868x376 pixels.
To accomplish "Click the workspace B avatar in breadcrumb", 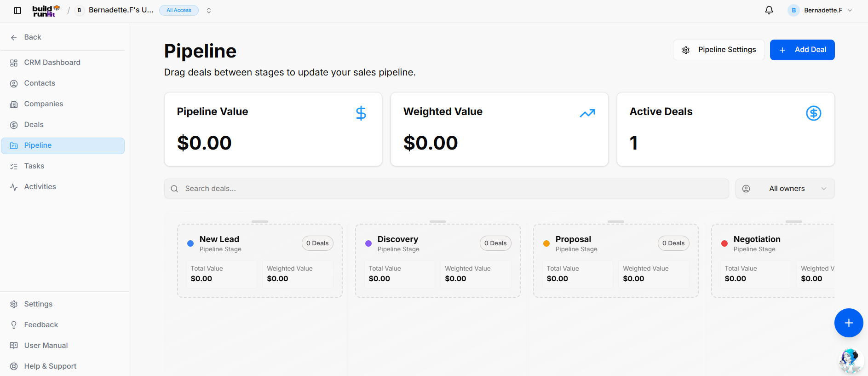I will tap(79, 10).
